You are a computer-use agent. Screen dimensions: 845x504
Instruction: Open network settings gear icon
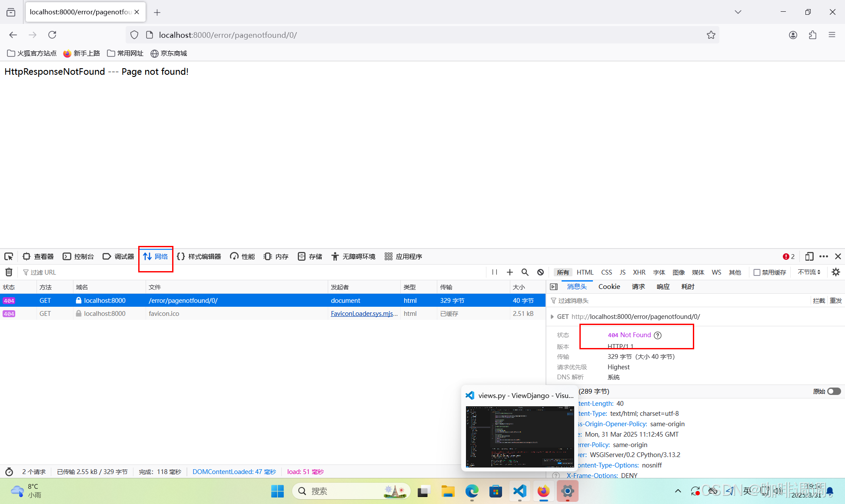coord(835,272)
